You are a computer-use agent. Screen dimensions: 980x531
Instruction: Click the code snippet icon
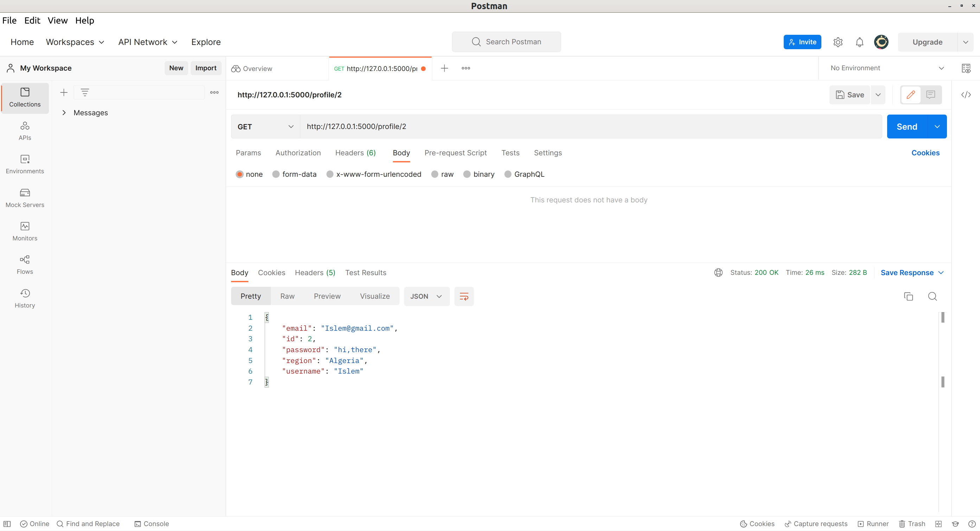(966, 95)
